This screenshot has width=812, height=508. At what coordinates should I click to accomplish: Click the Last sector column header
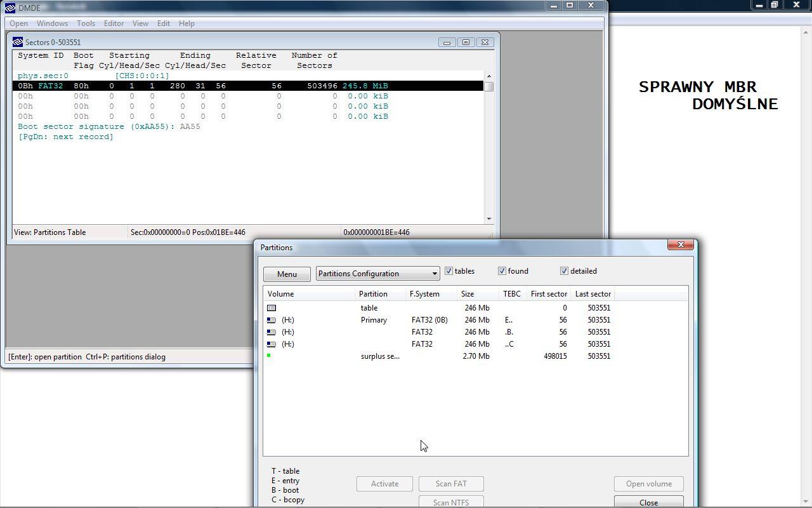pos(593,294)
